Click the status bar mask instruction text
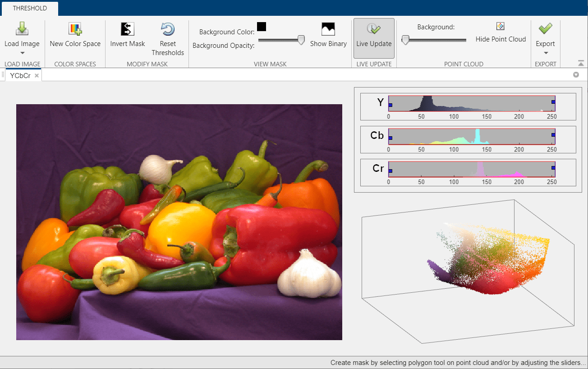Screen dimensions: 588x369 [457, 363]
